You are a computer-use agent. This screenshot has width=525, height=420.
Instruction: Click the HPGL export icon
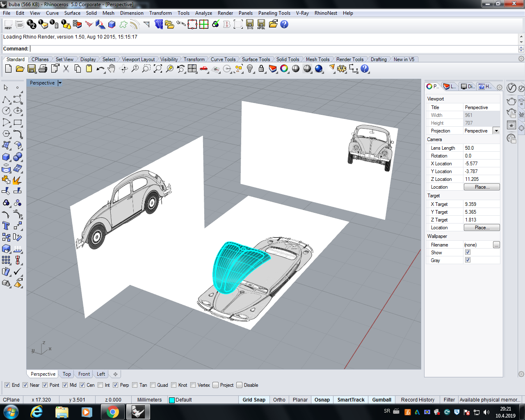(x=261, y=25)
